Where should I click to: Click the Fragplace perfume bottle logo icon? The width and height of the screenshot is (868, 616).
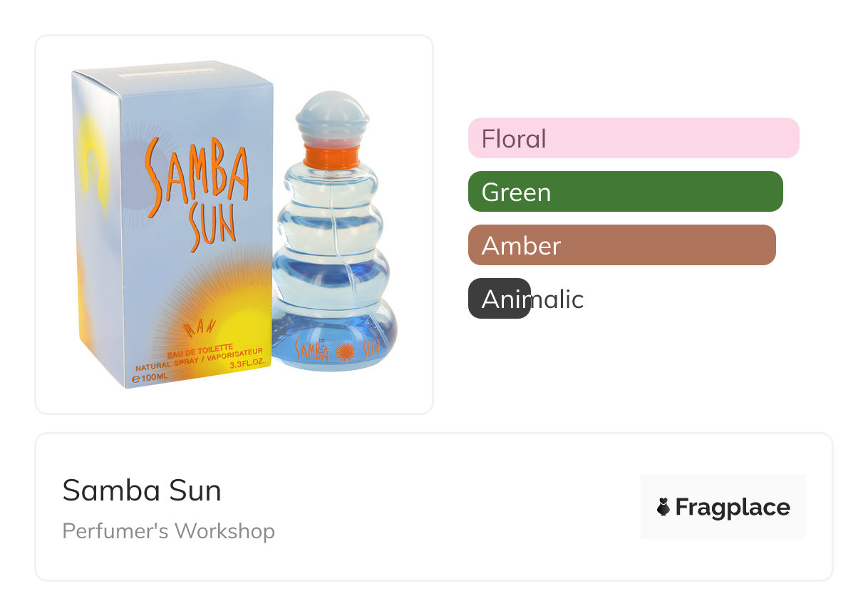(x=663, y=507)
